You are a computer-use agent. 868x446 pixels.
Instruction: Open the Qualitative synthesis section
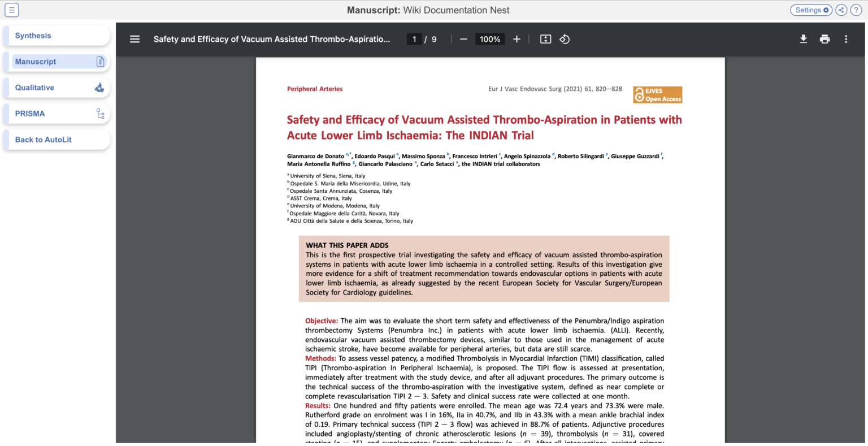point(57,88)
